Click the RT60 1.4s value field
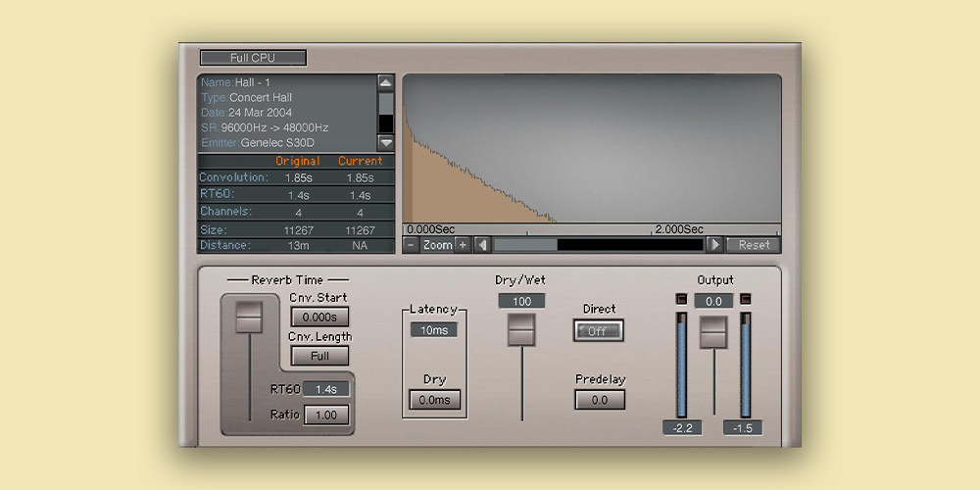Image resolution: width=980 pixels, height=490 pixels. [325, 389]
